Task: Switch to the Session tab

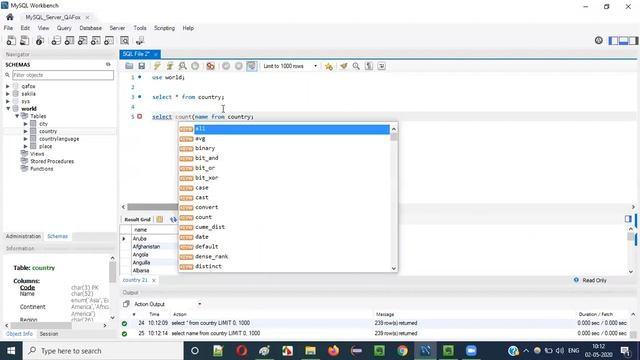Action: coord(49,334)
